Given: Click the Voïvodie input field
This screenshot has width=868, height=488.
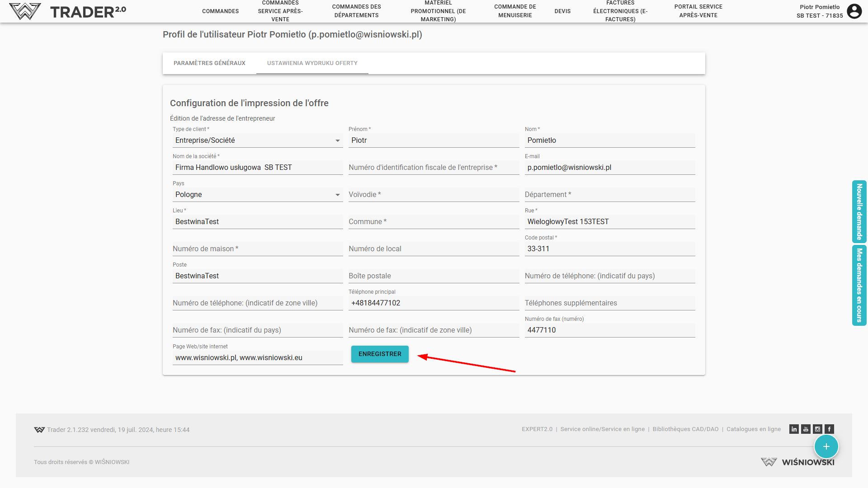Looking at the screenshot, I should 433,195.
